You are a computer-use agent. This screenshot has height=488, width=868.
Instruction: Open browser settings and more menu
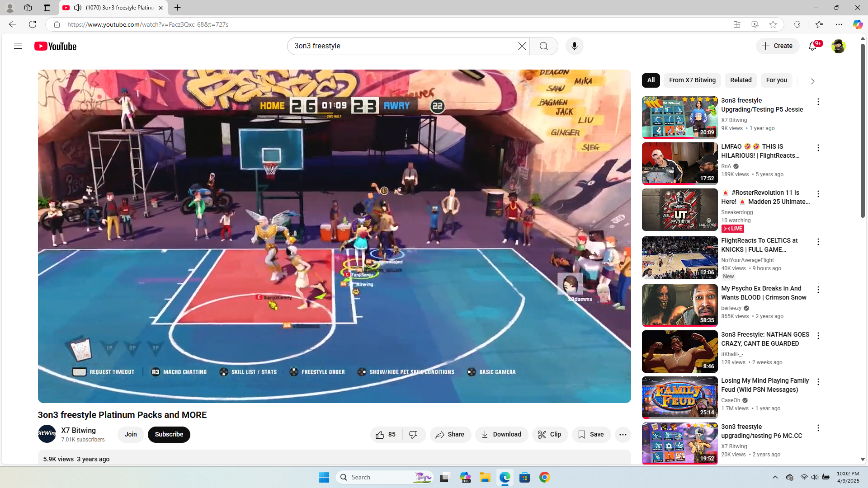839,24
